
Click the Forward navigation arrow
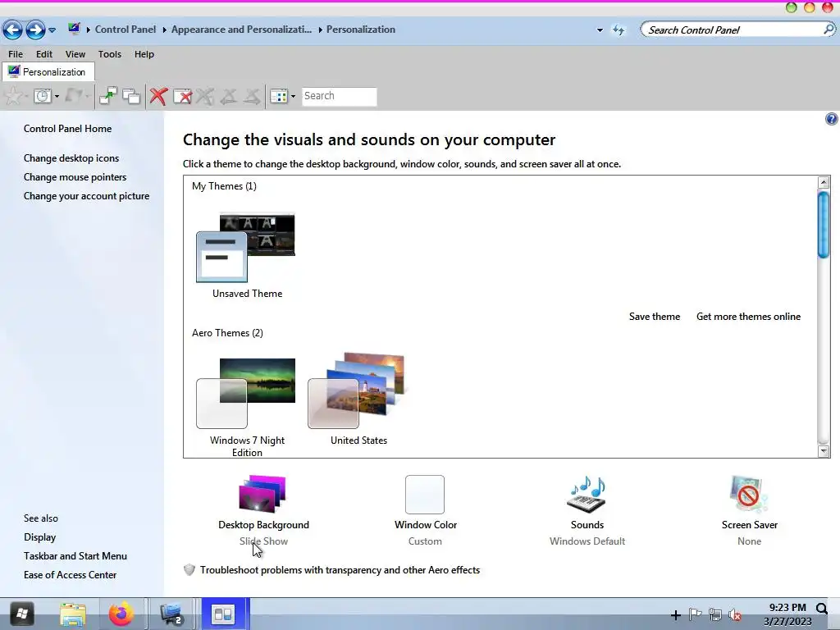(35, 30)
